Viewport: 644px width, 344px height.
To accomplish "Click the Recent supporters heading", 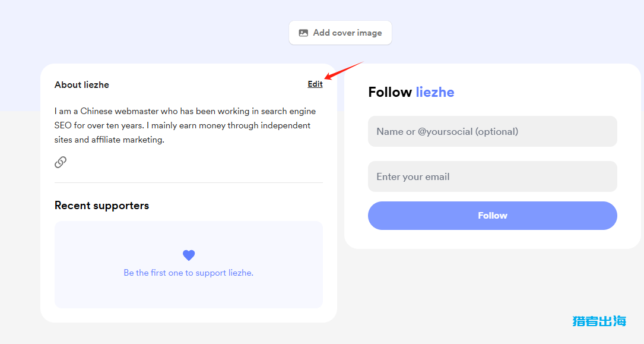I will tap(102, 206).
